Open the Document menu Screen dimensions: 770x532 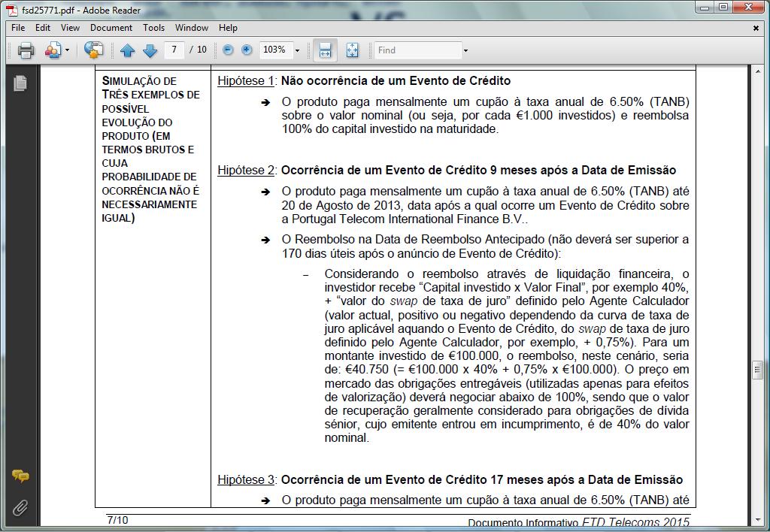point(111,28)
